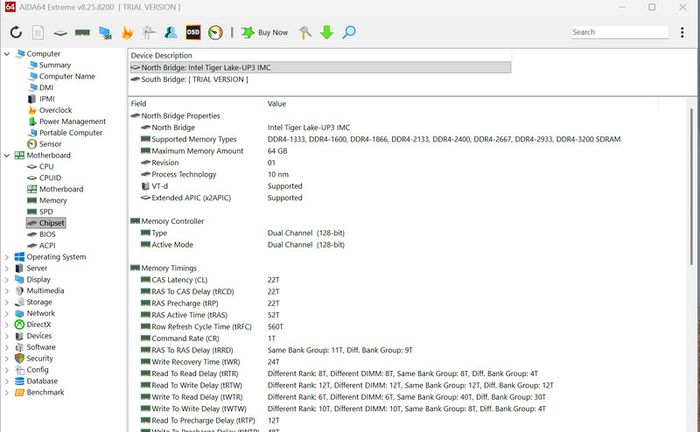The height and width of the screenshot is (432, 700).
Task: Select South Bridge TRIAL VERSION row
Action: [x=321, y=79]
